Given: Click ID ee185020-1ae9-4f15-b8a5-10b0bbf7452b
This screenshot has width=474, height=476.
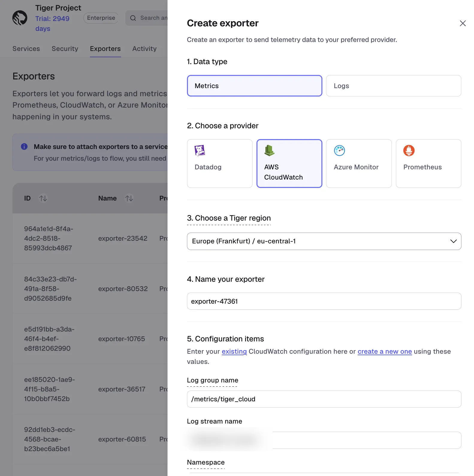Looking at the screenshot, I should point(49,389).
